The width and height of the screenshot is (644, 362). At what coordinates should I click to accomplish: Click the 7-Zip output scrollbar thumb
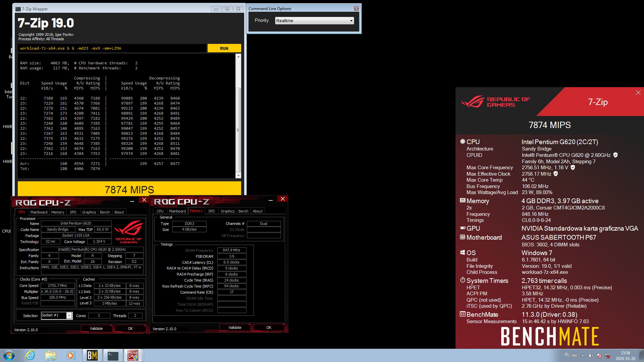pos(238,130)
